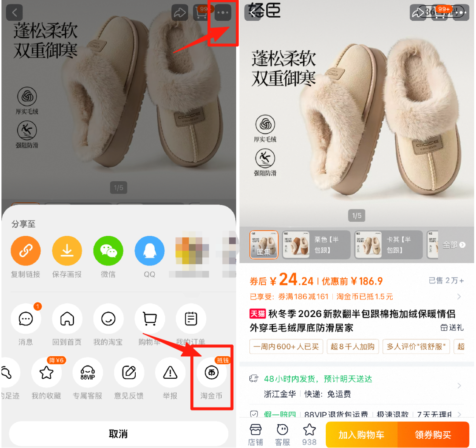This screenshot has height=448, width=476.
Task: Tap 领券购买 to buy with coupon
Action: pyautogui.click(x=434, y=434)
